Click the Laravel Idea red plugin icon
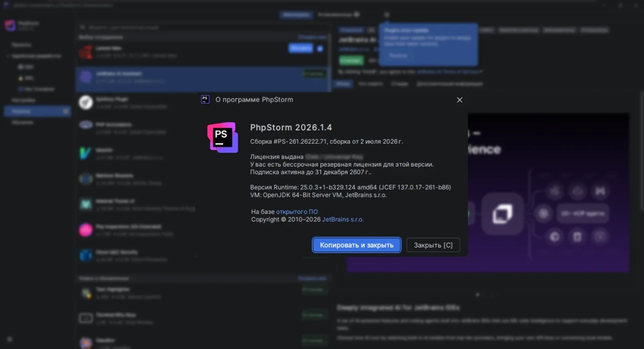The width and height of the screenshot is (644, 349). tap(86, 52)
